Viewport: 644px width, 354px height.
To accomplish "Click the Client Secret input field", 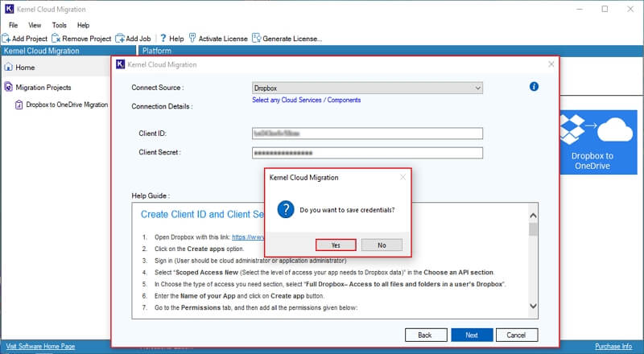I will 367,153.
